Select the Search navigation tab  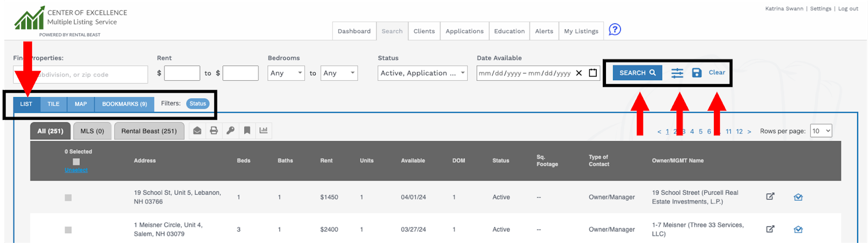coord(392,31)
